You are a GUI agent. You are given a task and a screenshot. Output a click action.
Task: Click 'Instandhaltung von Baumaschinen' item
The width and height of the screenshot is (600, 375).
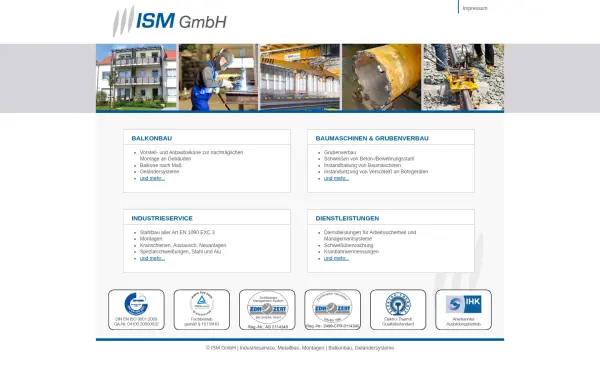point(362,165)
